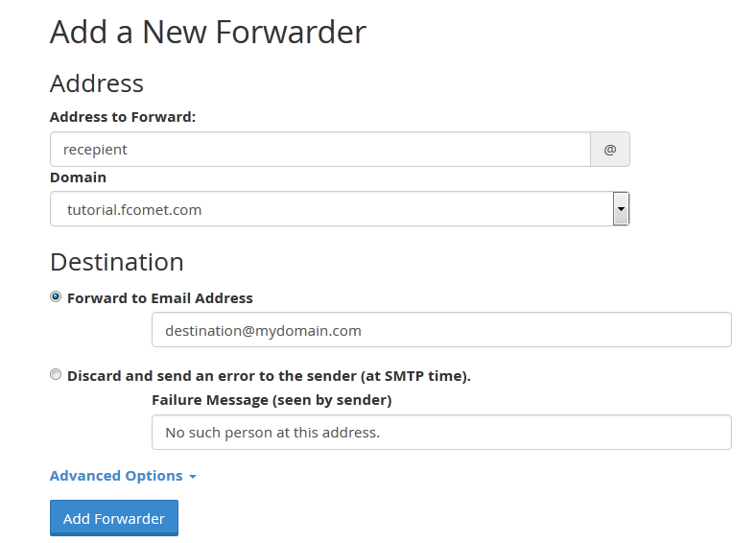Select the Forward to Email Address radio button
The image size is (756, 543).
point(56,297)
